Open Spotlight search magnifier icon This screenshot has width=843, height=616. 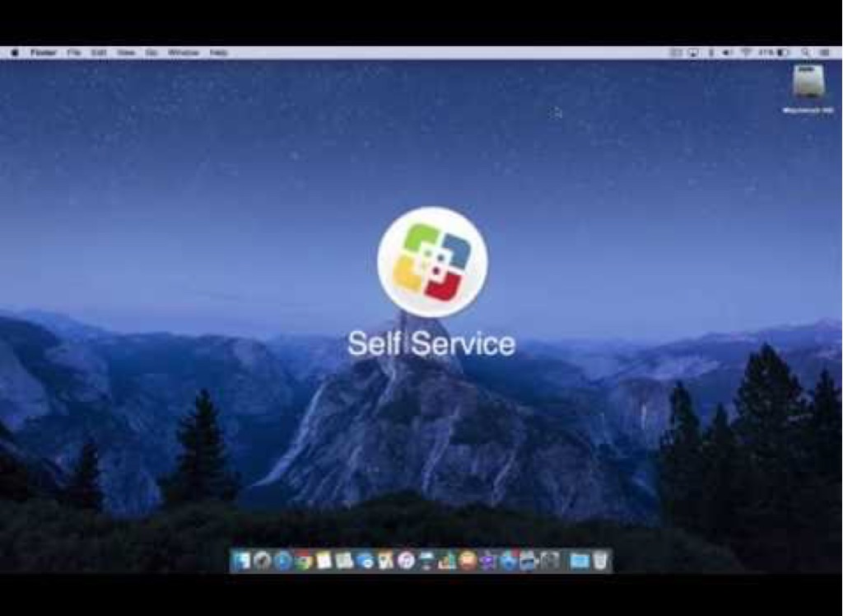tap(805, 53)
